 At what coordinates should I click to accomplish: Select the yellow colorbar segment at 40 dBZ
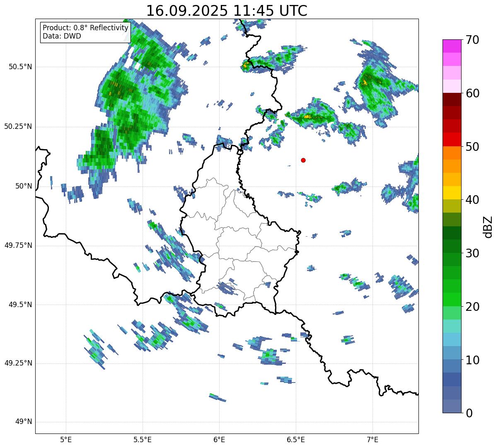coord(452,193)
